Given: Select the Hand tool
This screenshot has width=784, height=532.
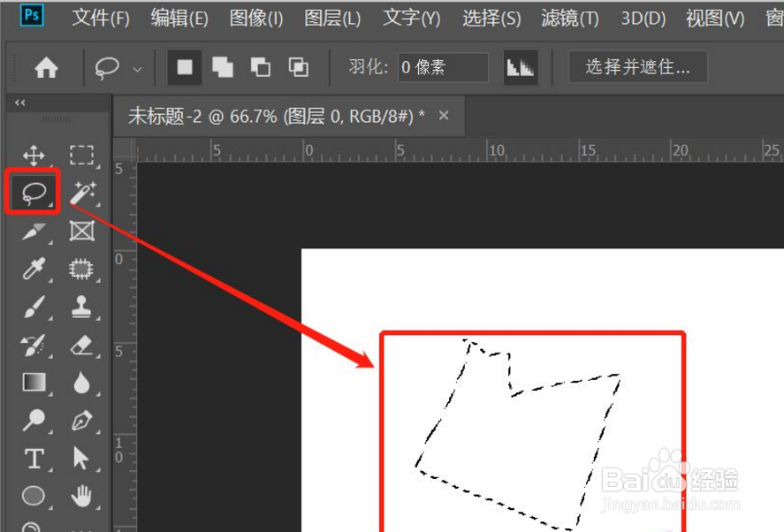Looking at the screenshot, I should click(x=82, y=498).
